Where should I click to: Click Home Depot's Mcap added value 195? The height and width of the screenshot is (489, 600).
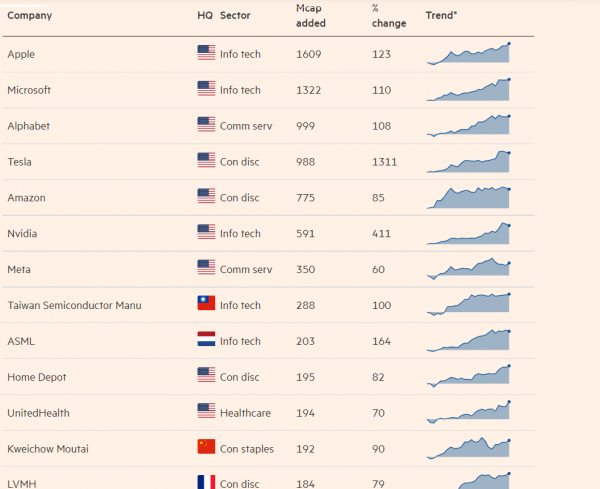click(x=305, y=377)
